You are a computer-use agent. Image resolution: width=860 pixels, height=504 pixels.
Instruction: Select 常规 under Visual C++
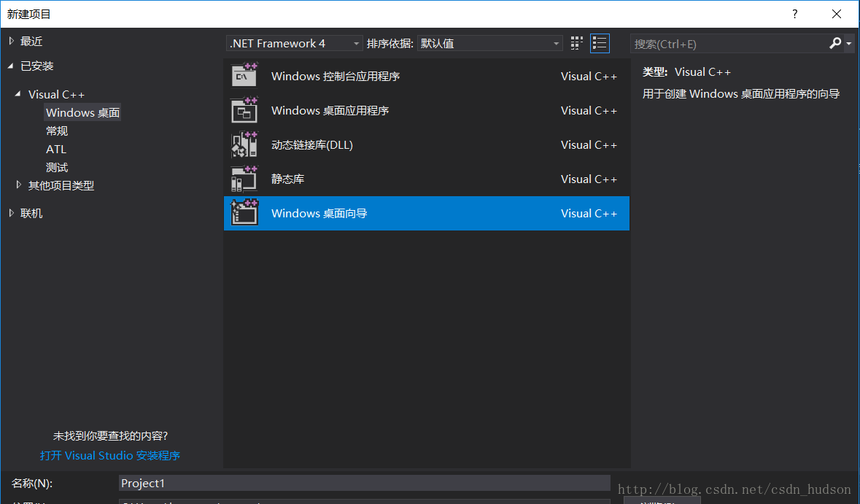click(57, 131)
